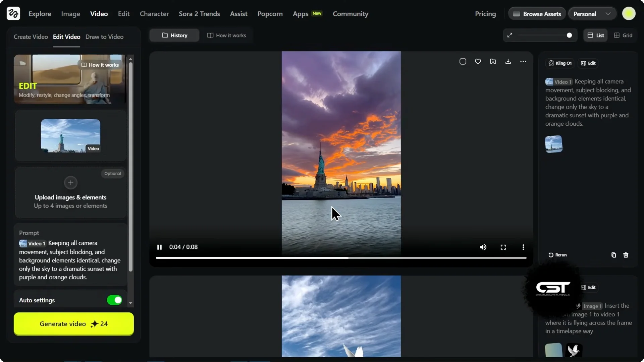
Task: Click the heart favorite icon on the video
Action: pyautogui.click(x=478, y=61)
